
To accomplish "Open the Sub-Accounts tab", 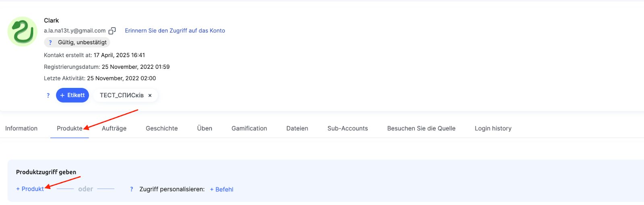I will click(348, 129).
